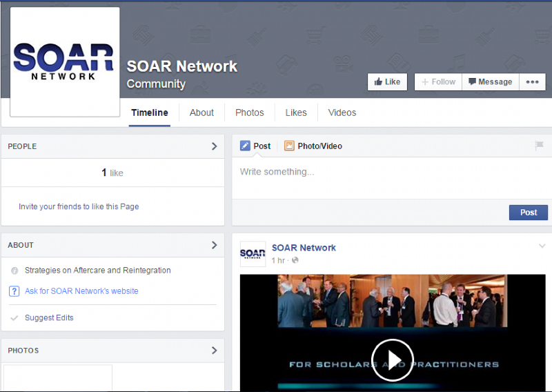The height and width of the screenshot is (392, 552).
Task: Click the PEOPLE section header text
Action: [22, 146]
